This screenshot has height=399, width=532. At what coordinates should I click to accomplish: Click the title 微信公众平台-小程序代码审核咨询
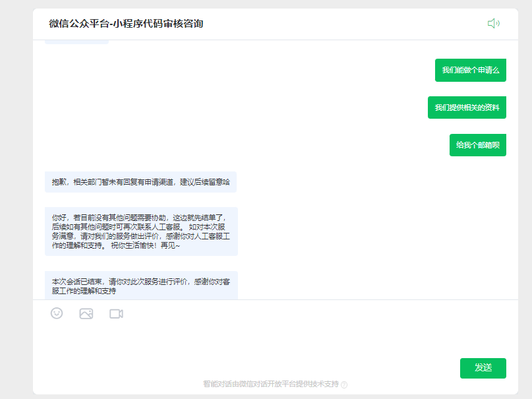coord(126,24)
